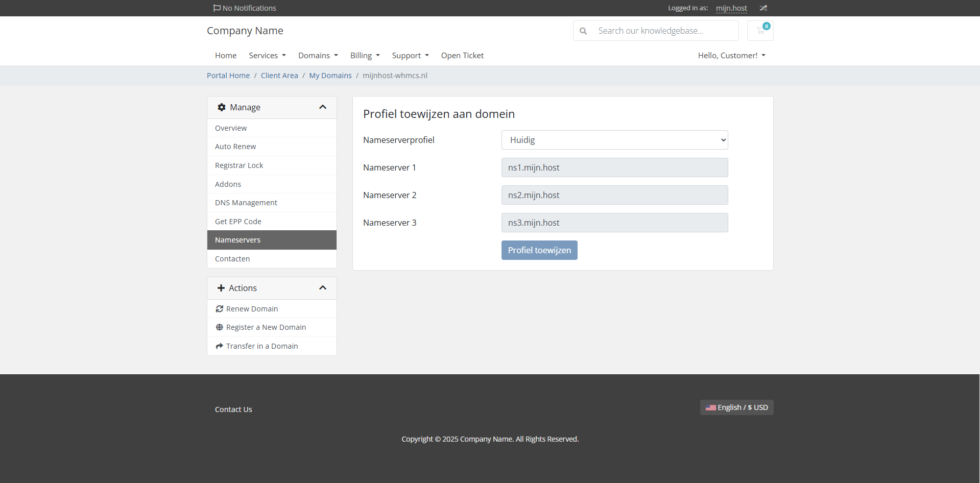Click the English / $ USD language selector

(736, 407)
